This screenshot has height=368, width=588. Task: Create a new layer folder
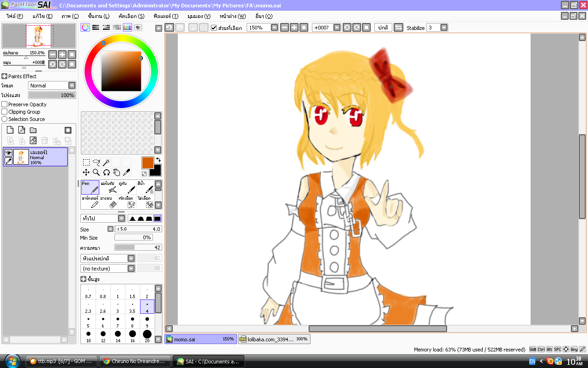click(x=33, y=130)
